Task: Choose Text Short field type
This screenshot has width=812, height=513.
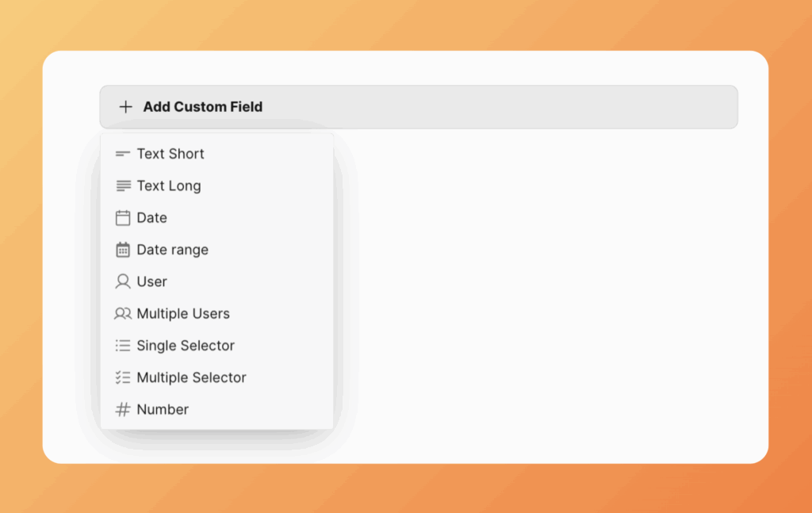Action: [170, 154]
